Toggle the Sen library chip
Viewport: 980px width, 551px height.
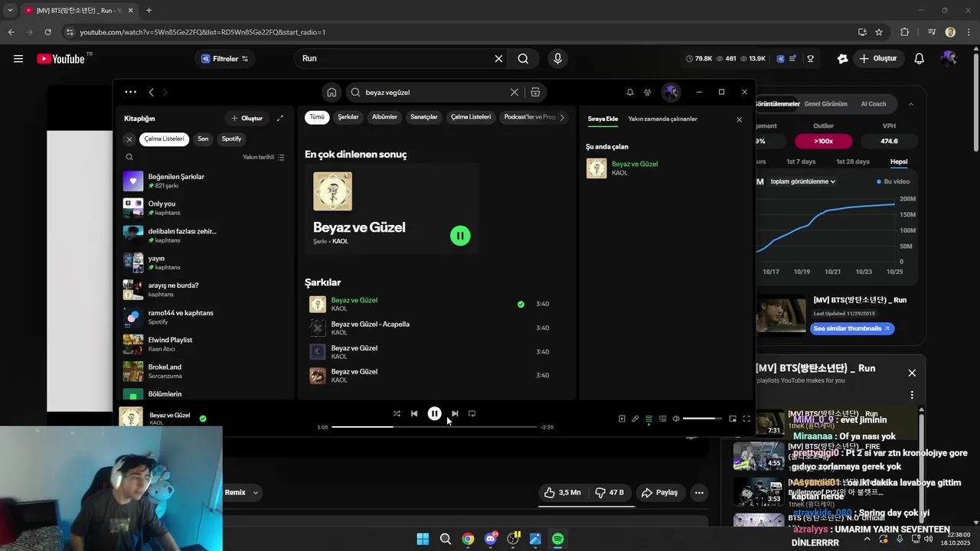click(203, 139)
